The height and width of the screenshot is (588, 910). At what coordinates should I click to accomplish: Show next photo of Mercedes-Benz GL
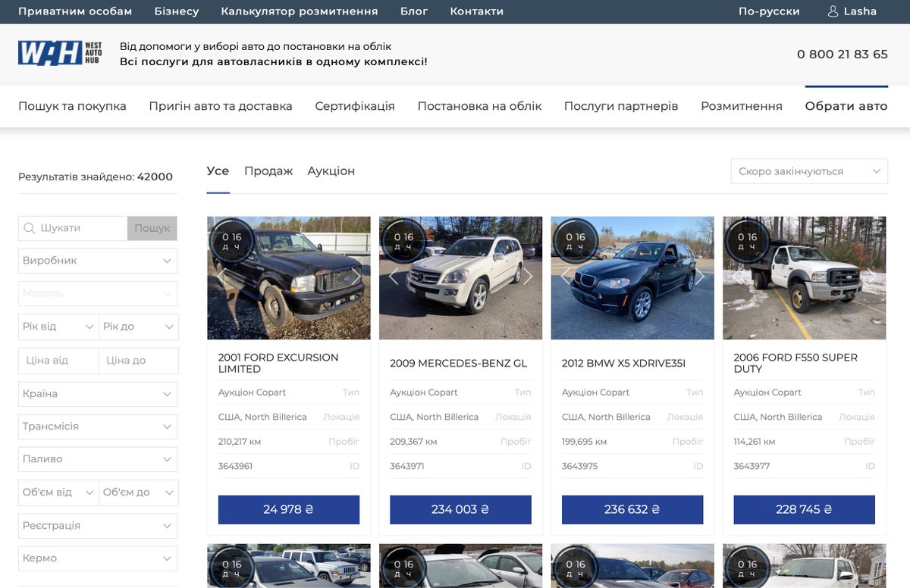(x=529, y=277)
